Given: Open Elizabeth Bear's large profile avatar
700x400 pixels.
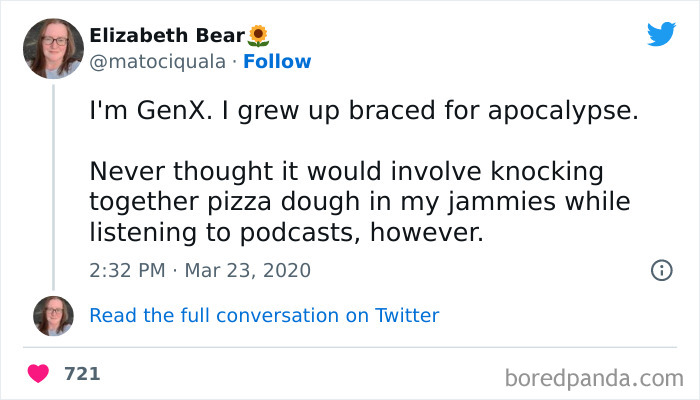Looking at the screenshot, I should coord(53,49).
